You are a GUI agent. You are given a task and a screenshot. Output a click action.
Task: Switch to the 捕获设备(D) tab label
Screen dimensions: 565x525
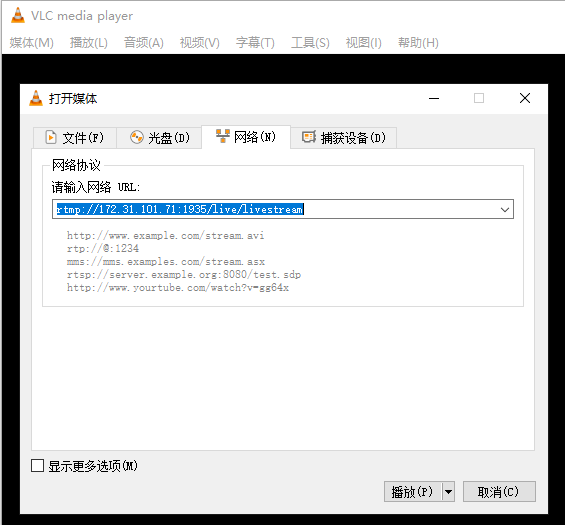click(x=353, y=138)
